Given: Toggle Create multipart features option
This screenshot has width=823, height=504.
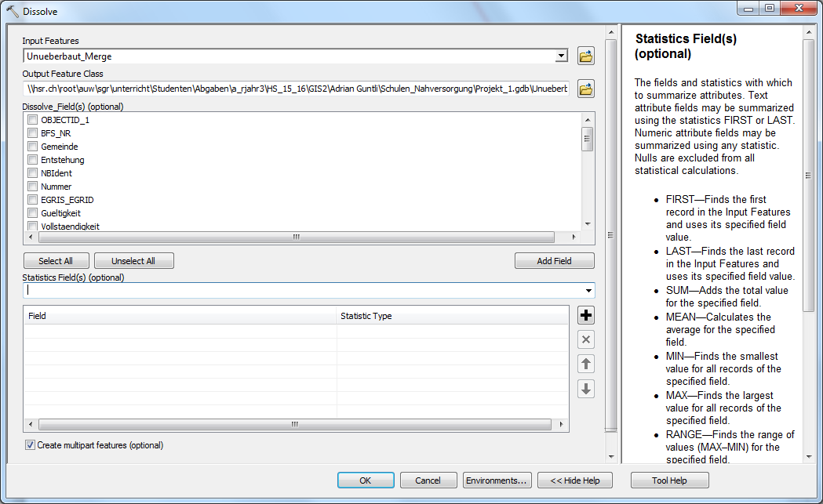Looking at the screenshot, I should (31, 445).
